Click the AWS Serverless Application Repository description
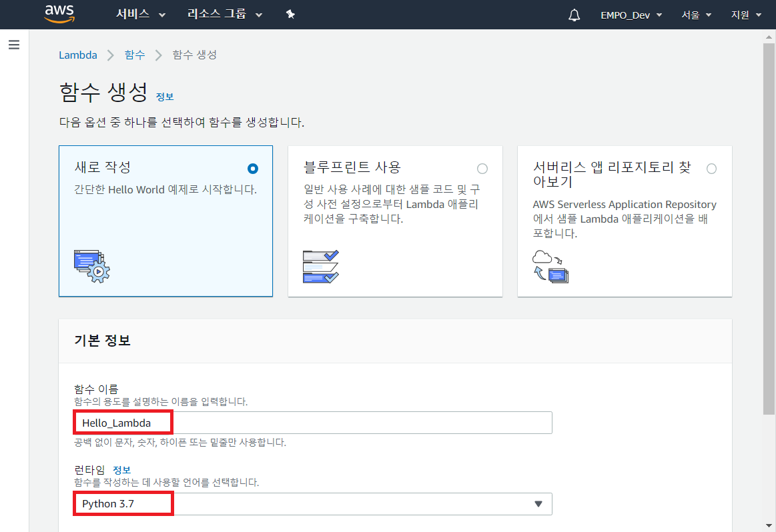The height and width of the screenshot is (532, 776). pyautogui.click(x=625, y=219)
